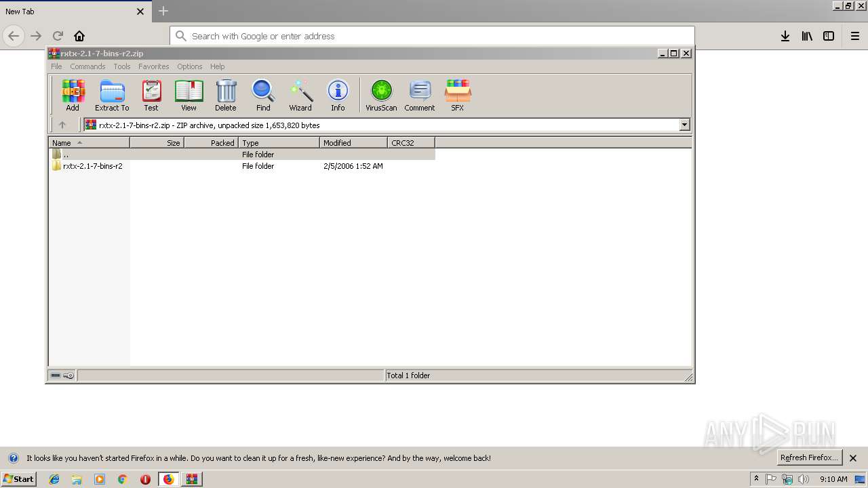
Task: Go up one folder level arrow
Action: coord(62,125)
